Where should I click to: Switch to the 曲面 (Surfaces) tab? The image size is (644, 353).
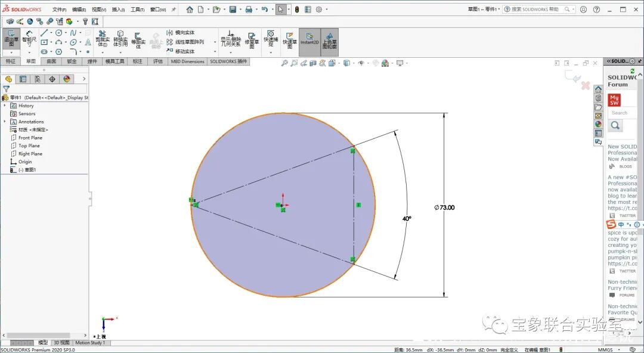(51, 61)
